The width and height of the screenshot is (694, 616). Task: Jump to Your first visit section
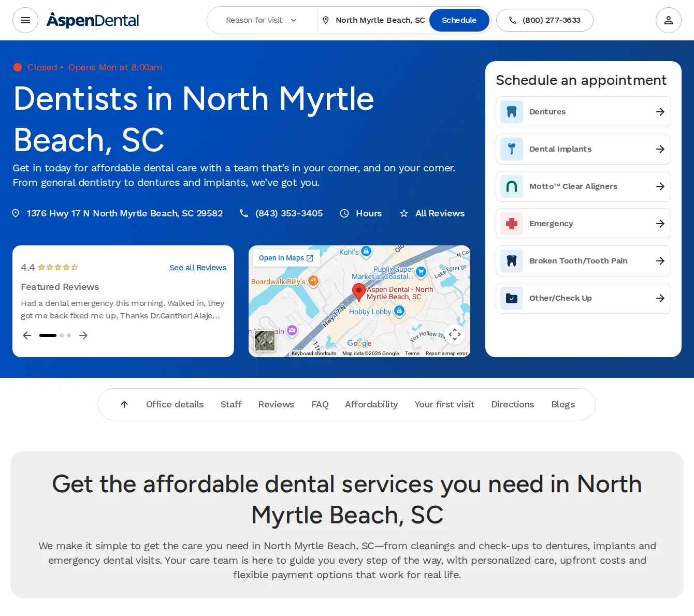444,404
